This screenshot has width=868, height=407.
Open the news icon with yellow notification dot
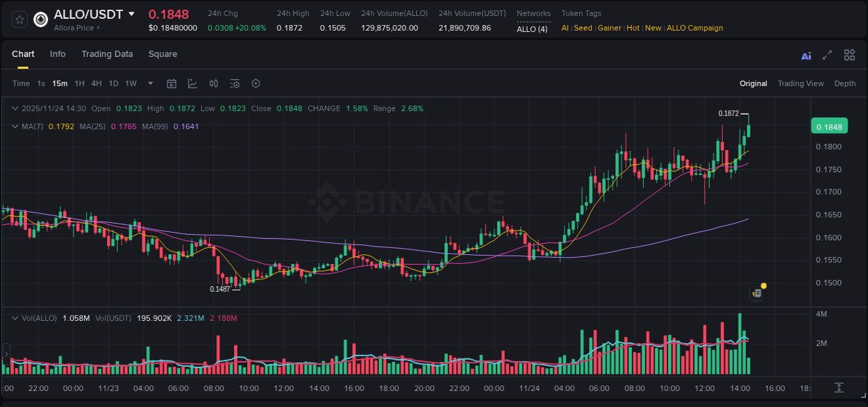tap(757, 292)
